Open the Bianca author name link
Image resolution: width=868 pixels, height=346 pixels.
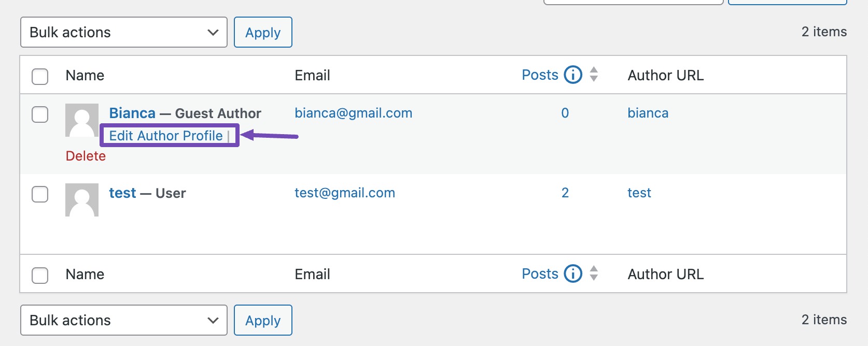[132, 113]
